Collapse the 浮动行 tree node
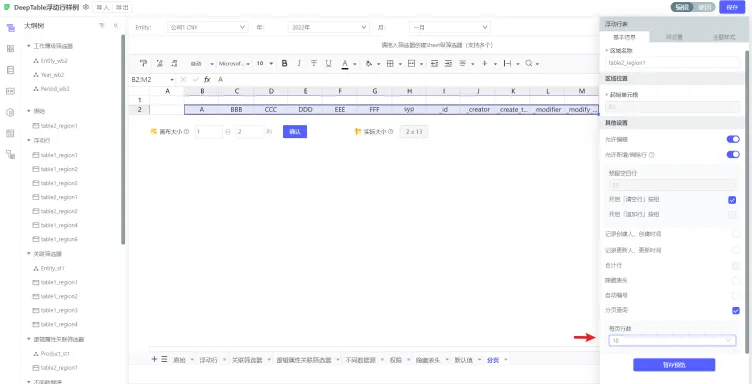 29,140
